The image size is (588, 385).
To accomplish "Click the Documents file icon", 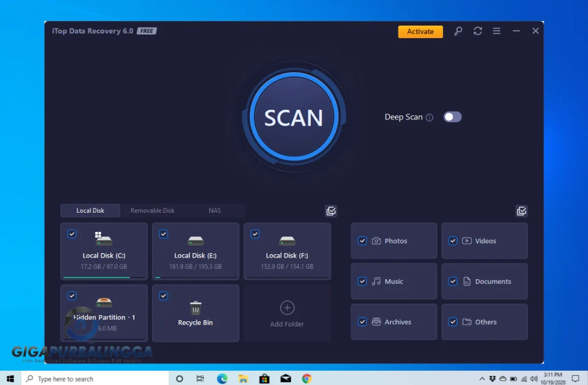I will tap(467, 281).
